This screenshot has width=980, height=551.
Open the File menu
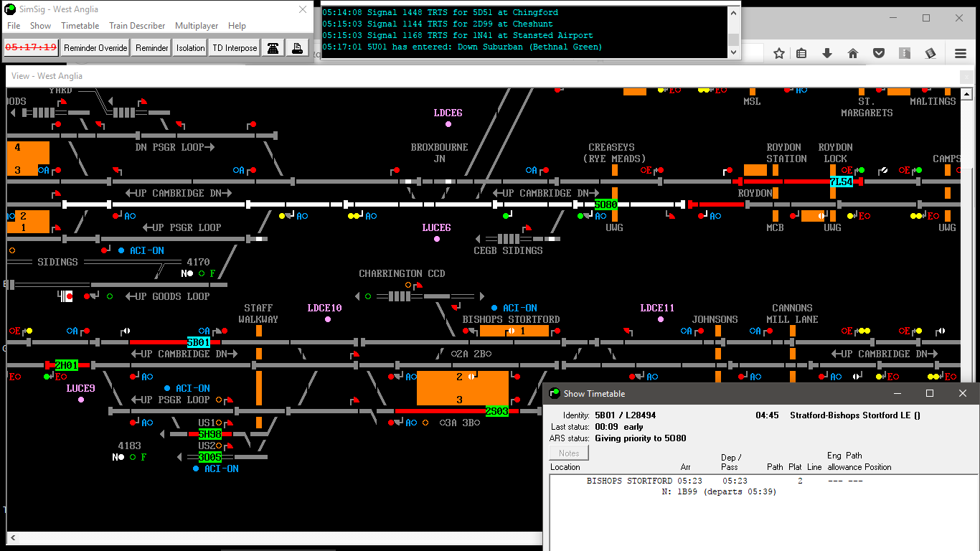click(14, 26)
